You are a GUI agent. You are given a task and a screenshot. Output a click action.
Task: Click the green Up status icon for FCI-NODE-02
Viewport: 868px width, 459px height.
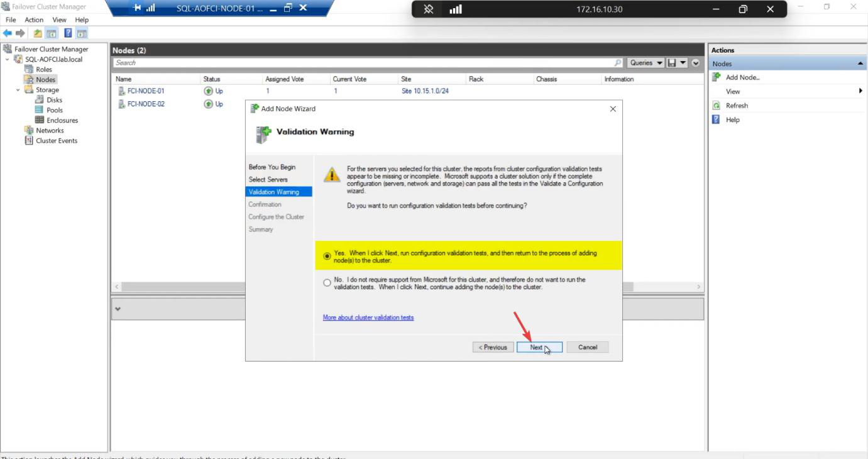209,104
